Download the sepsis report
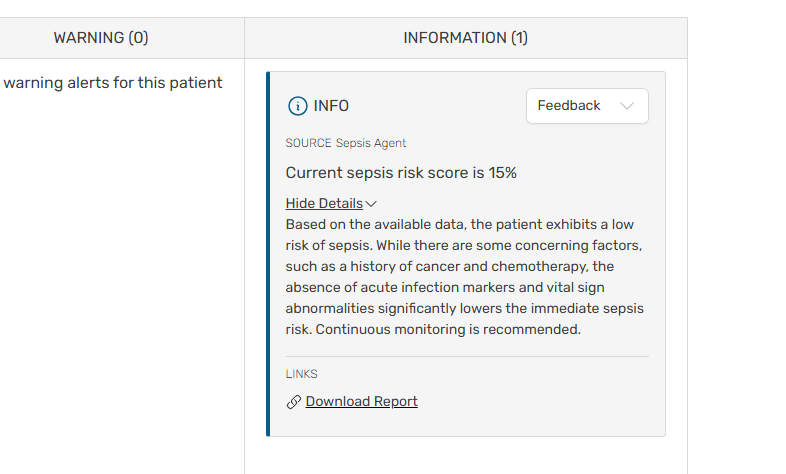 click(x=361, y=401)
